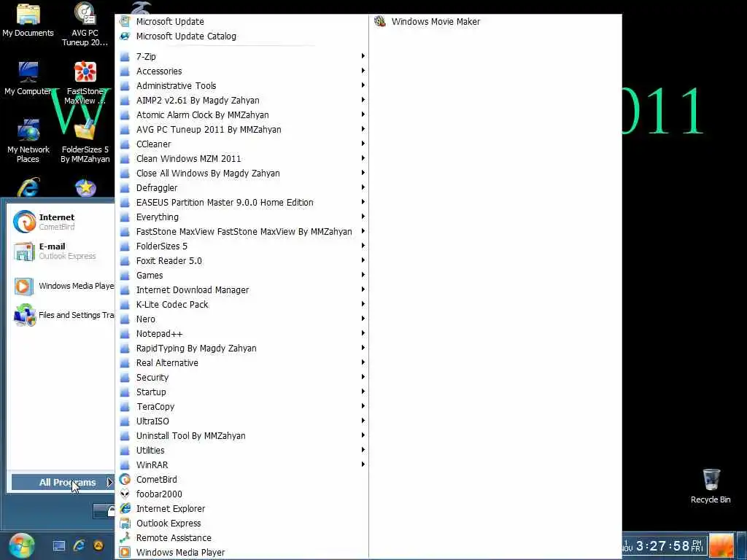Select the Security menu entry text
Viewport: 747px width, 560px height.
tap(152, 378)
